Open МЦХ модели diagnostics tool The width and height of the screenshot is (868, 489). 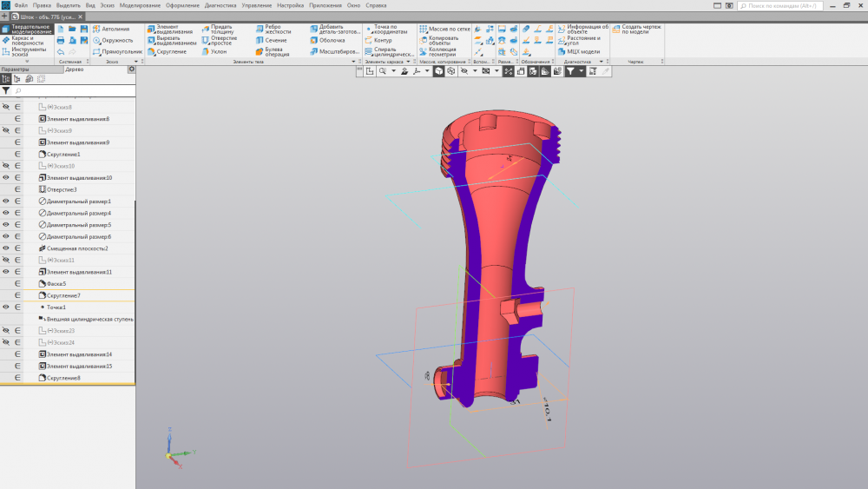click(x=582, y=51)
